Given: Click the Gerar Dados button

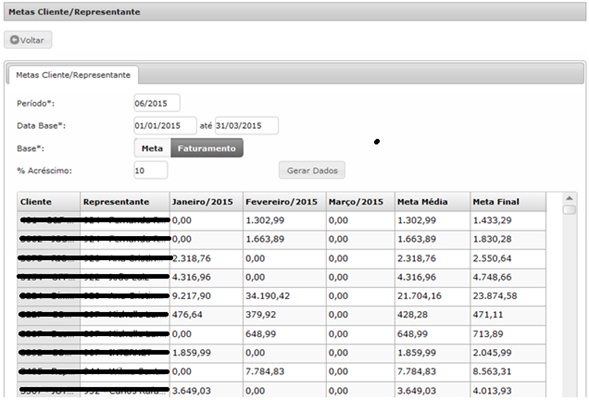Looking at the screenshot, I should pos(312,170).
